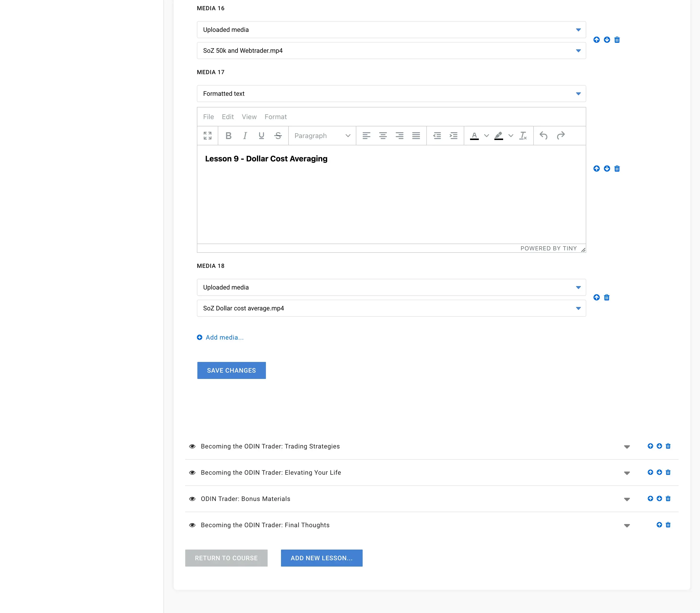
Task: Open the editor View menu
Action: 249,117
